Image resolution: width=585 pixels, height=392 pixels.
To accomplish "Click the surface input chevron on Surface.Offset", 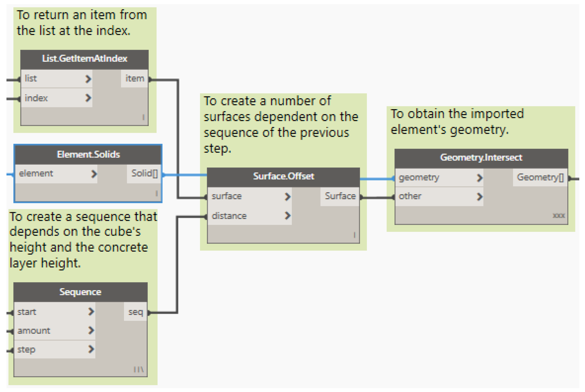I will pos(287,197).
